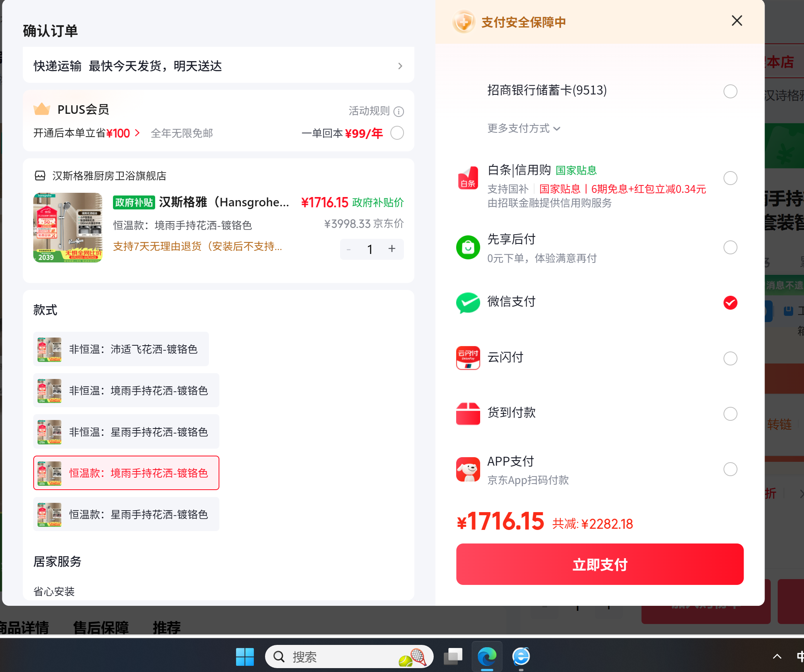The width and height of the screenshot is (804, 672).
Task: Open Task View from the taskbar
Action: coord(453,657)
